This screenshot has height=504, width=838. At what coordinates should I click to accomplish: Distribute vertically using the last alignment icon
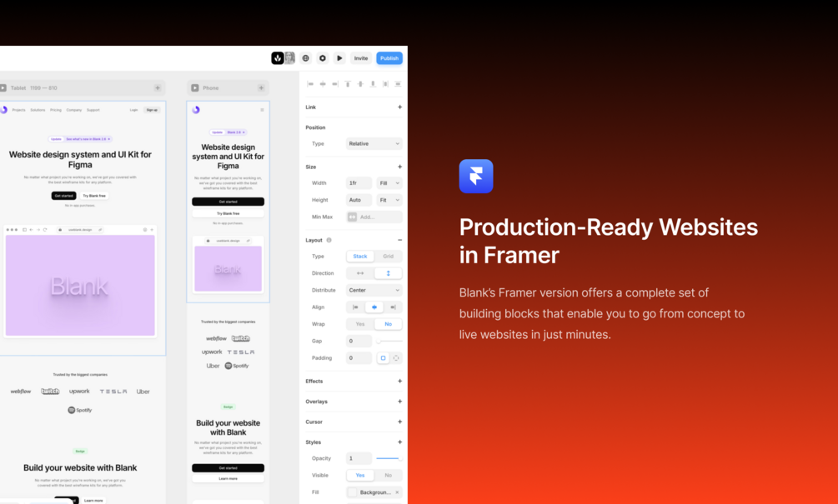click(x=398, y=84)
